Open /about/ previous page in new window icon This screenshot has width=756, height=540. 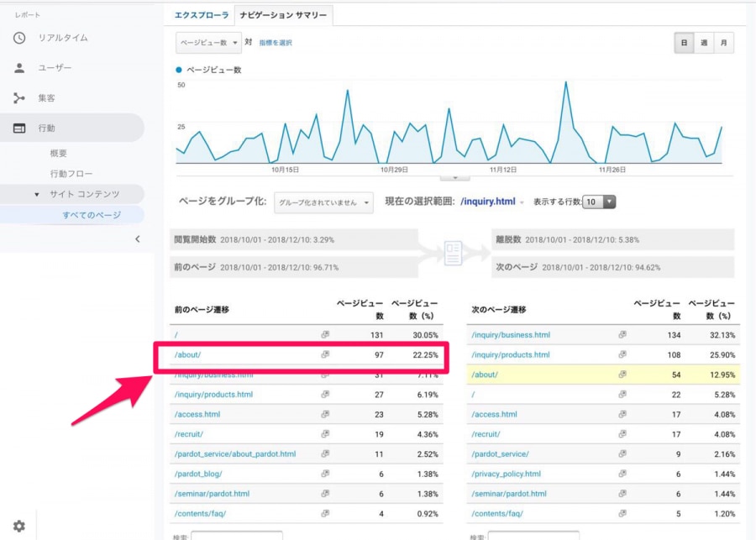point(325,354)
